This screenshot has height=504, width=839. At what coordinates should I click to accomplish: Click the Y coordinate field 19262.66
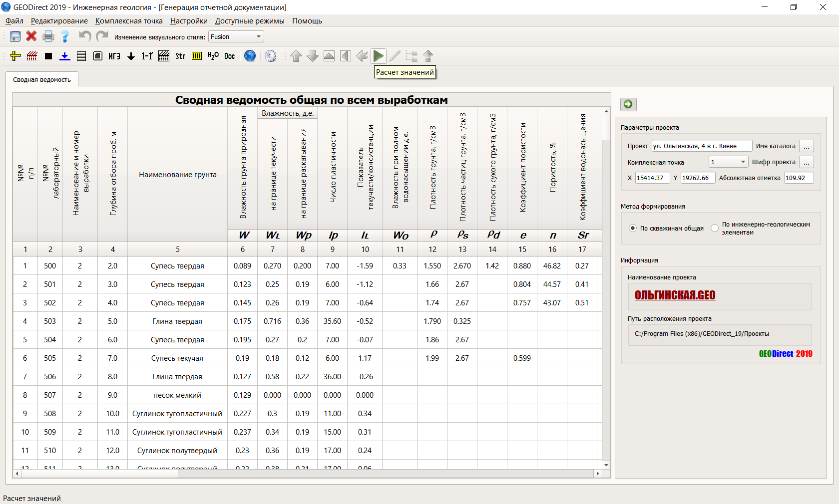tap(698, 178)
